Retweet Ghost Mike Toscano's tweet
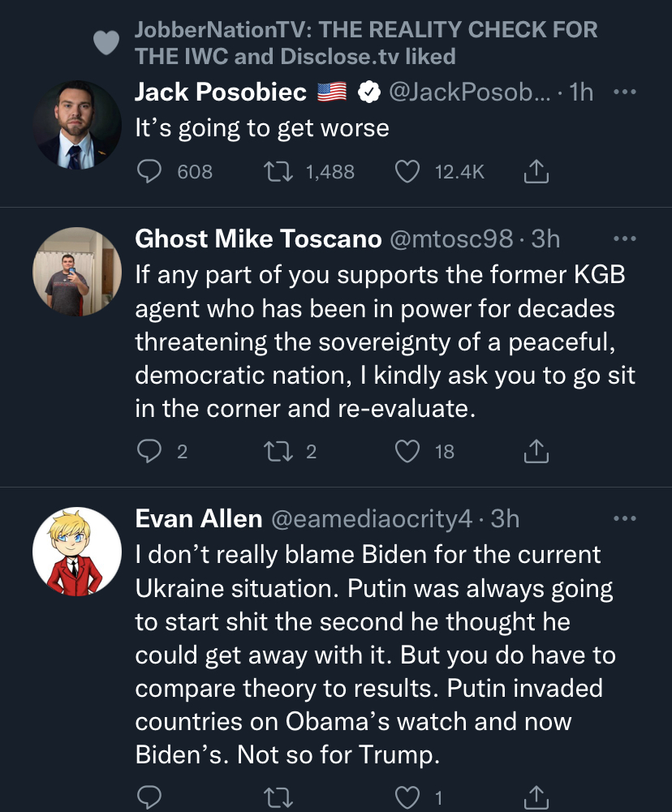 tap(278, 451)
